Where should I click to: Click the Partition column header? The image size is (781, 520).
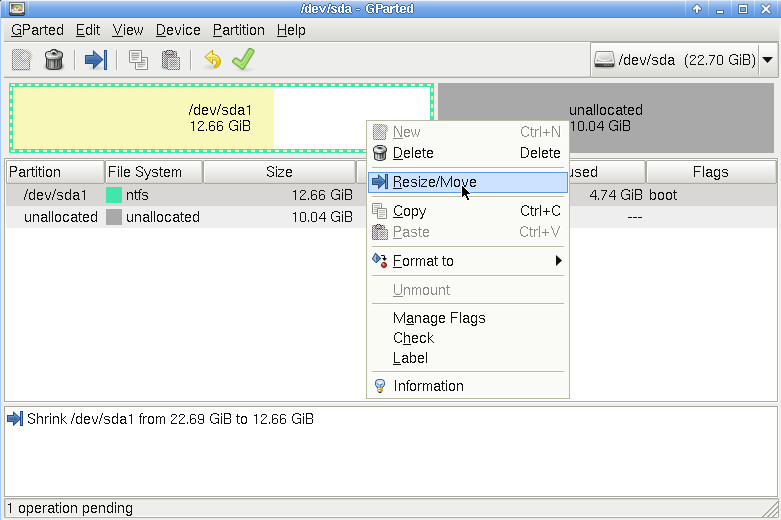pyautogui.click(x=55, y=172)
